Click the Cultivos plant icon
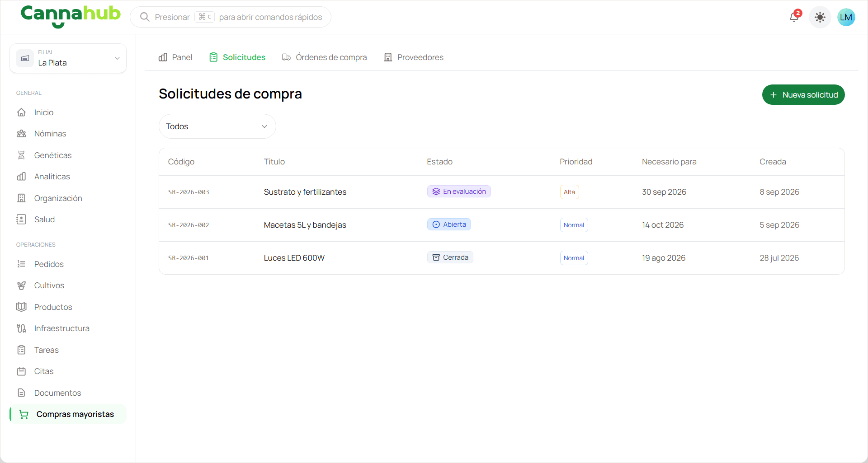Screen dimensions: 868x463 click(x=21, y=285)
